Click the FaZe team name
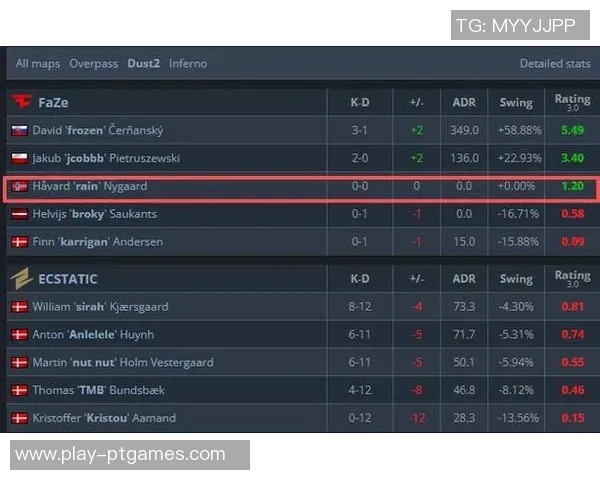The width and height of the screenshot is (600, 480). pos(54,102)
